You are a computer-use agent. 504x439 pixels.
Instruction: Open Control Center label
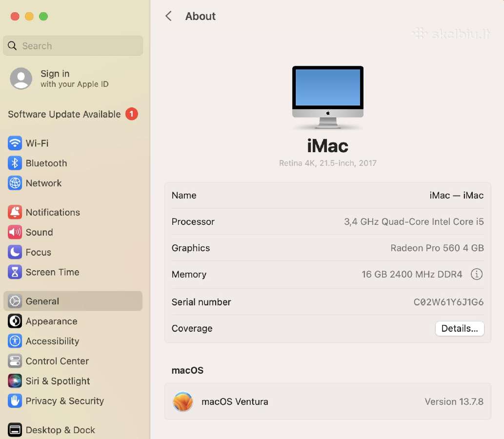tap(57, 361)
